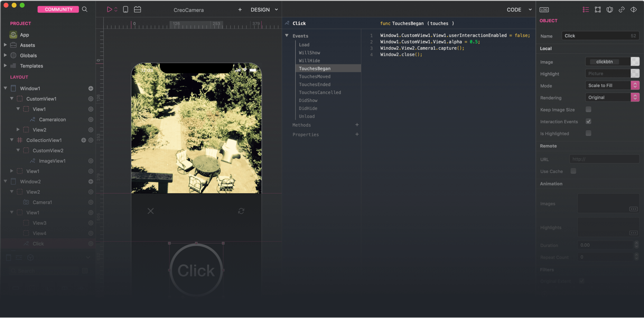Image resolution: width=644 pixels, height=318 pixels.
Task: Toggle Interaction Events checkbox on Click
Action: pyautogui.click(x=589, y=121)
